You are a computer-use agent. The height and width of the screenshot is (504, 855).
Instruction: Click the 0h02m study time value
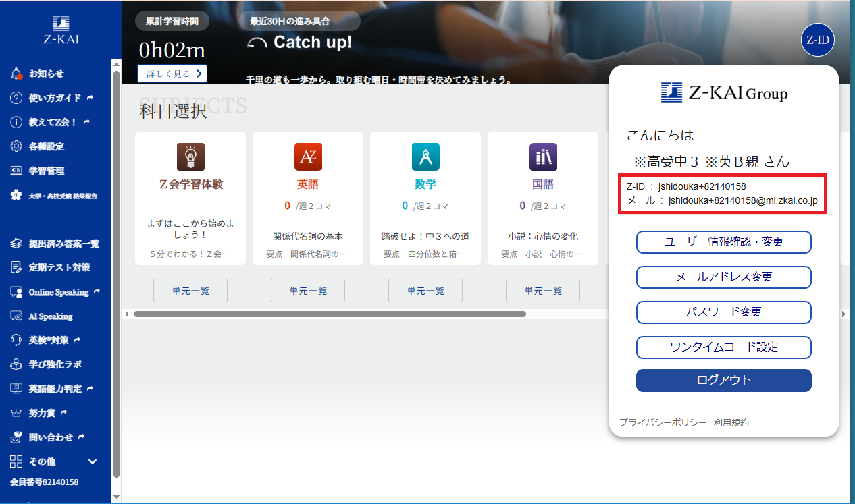pos(172,50)
